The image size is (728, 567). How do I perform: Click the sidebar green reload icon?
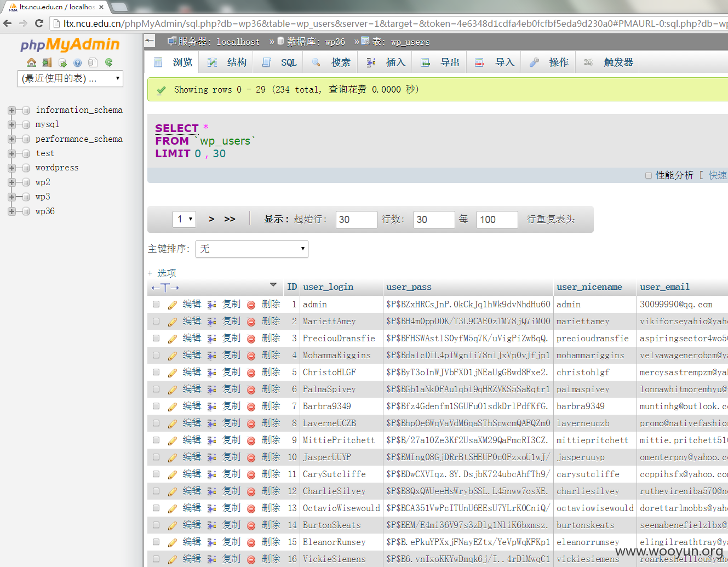pos(108,62)
